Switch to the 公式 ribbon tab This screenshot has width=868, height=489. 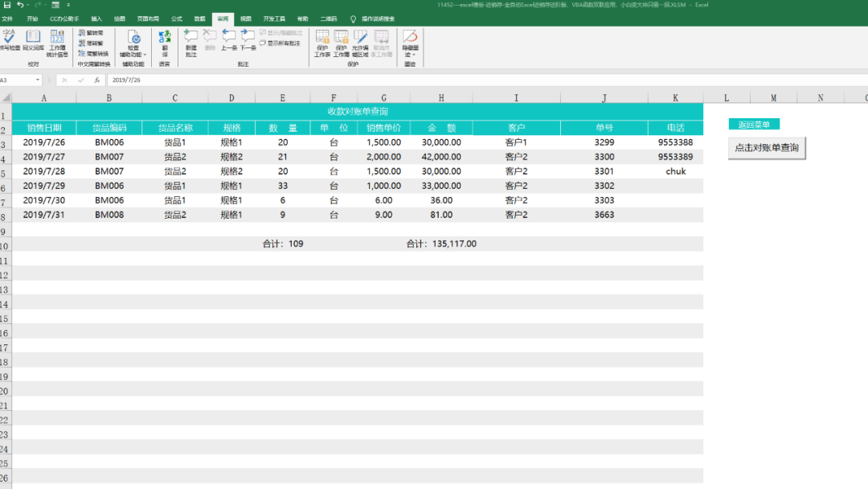(177, 18)
